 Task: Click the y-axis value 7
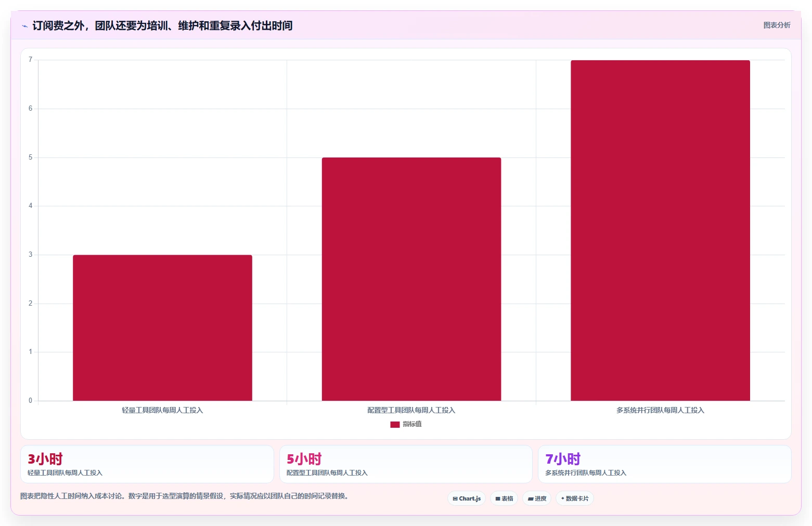pos(30,60)
